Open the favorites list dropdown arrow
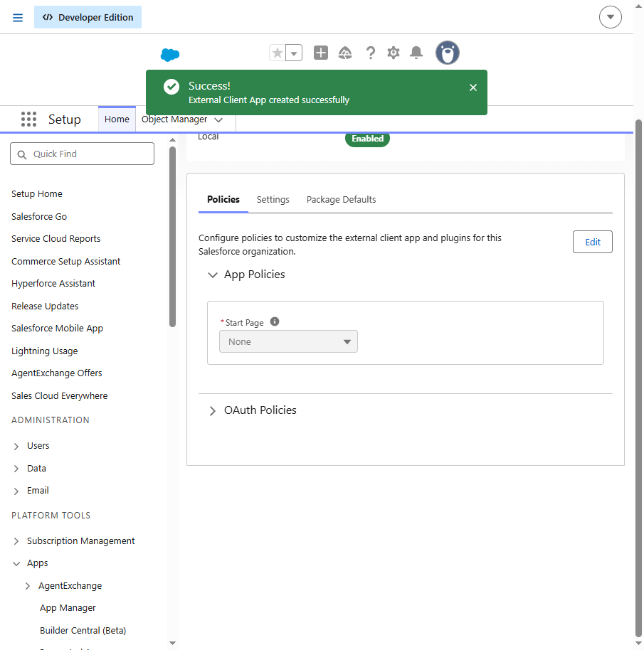 294,53
